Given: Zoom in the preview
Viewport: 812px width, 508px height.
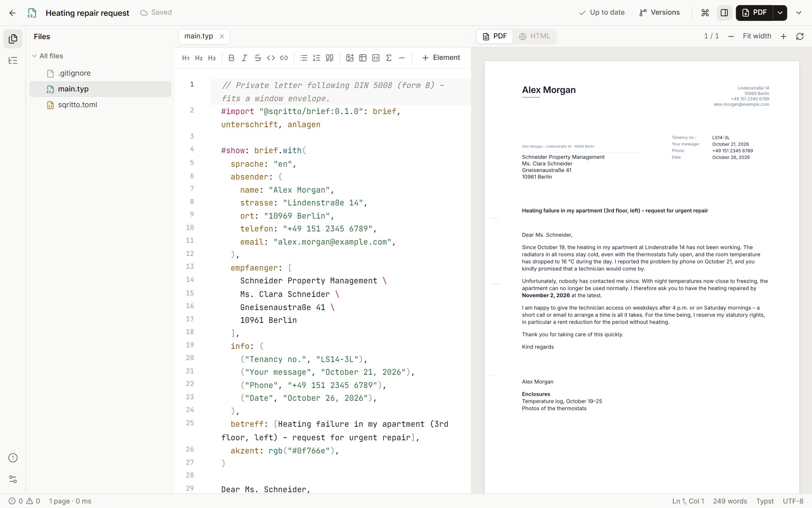Looking at the screenshot, I should 783,37.
